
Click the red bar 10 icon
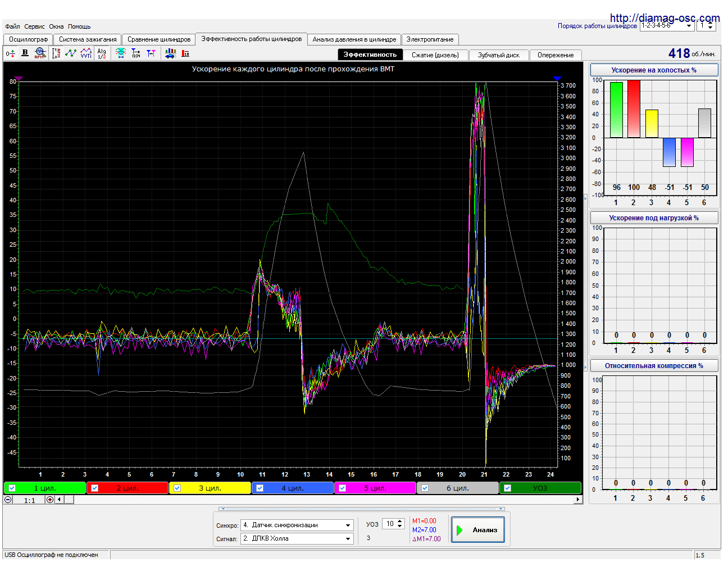coord(185,53)
